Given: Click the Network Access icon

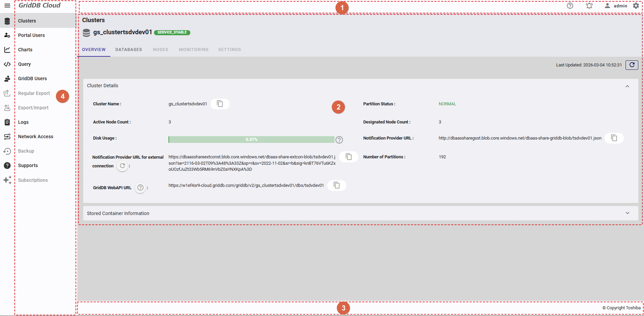Looking at the screenshot, I should pos(7,137).
